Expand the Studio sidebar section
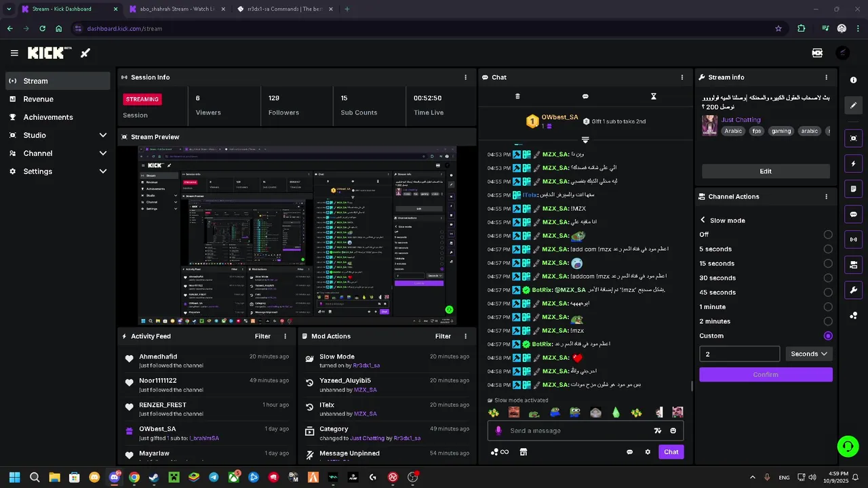868x488 pixels. click(58, 136)
